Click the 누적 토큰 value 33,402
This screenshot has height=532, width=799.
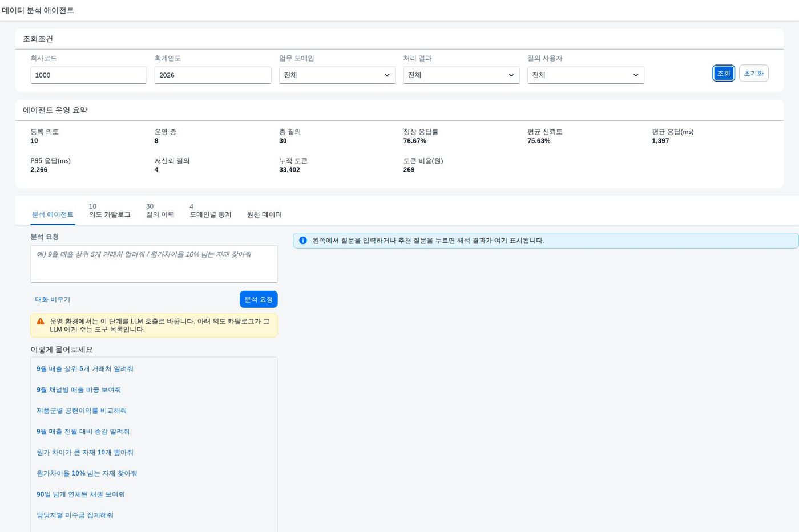pyautogui.click(x=289, y=170)
